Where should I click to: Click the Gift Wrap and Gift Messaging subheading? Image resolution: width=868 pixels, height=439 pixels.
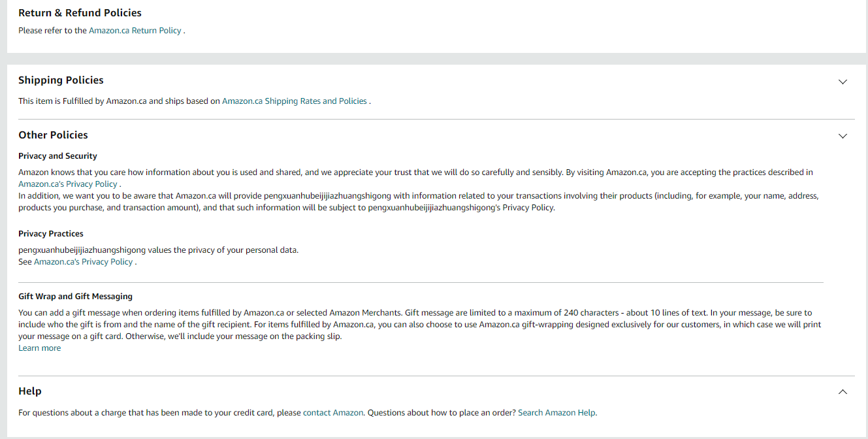75,297
